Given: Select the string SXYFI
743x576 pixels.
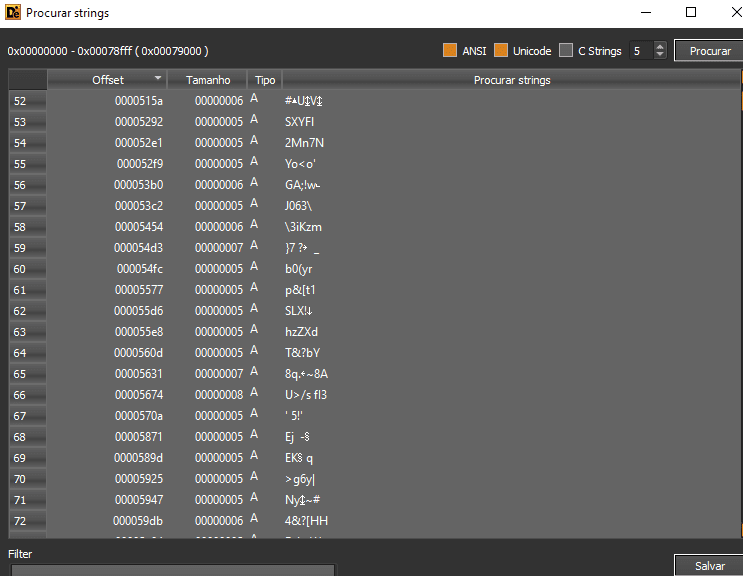Looking at the screenshot, I should [299, 122].
